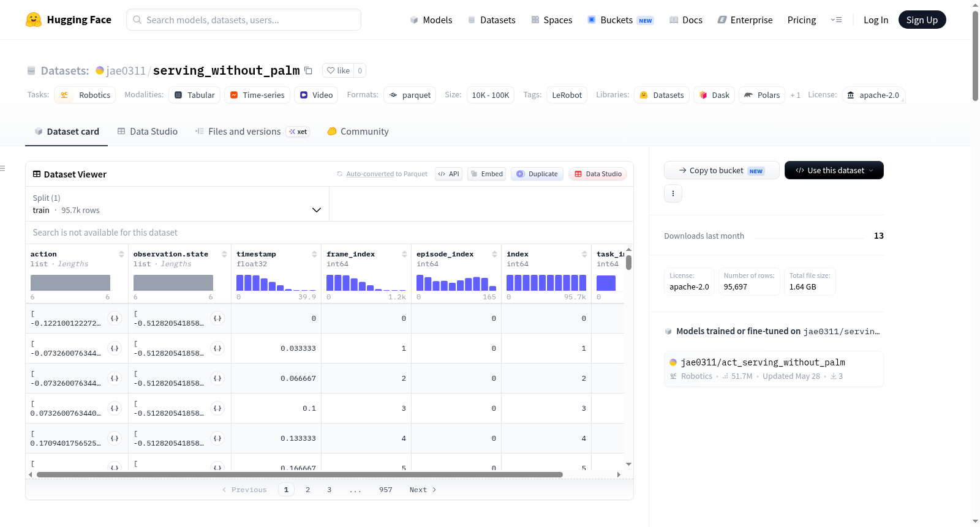Open the Data Studio tab
This screenshot has height=527, width=980.
pyautogui.click(x=148, y=131)
